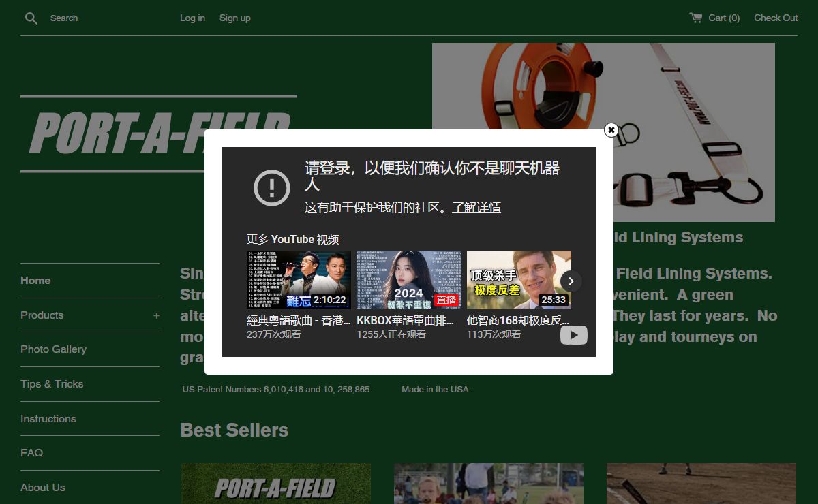Go to Tips & Tricks page
This screenshot has width=818, height=504.
52,384
